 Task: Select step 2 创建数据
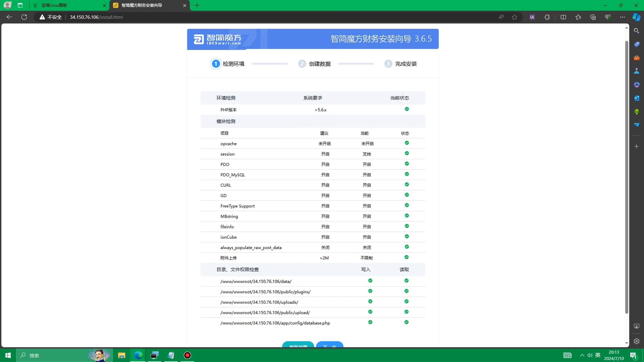click(314, 64)
